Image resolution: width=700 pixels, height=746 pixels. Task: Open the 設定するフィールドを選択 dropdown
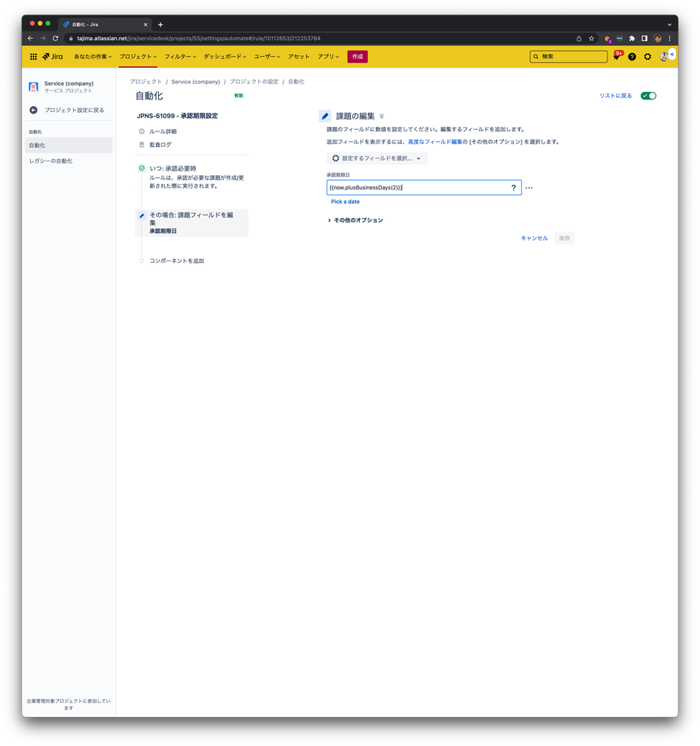click(376, 158)
